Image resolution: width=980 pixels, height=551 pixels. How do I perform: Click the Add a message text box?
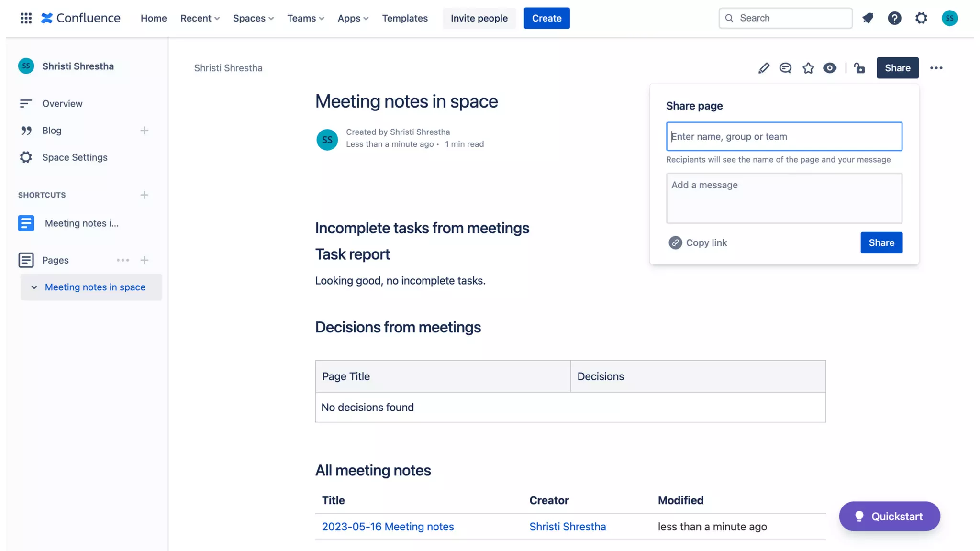(784, 198)
